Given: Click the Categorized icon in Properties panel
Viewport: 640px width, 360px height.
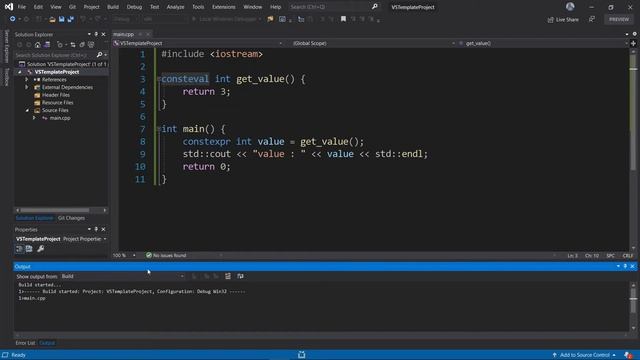Looking at the screenshot, I should pos(19,249).
